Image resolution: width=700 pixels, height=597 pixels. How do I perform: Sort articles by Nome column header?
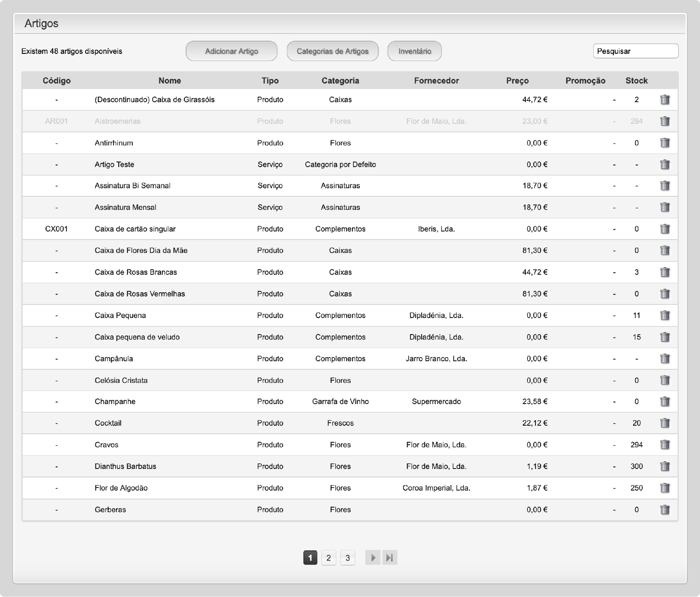pyautogui.click(x=169, y=81)
